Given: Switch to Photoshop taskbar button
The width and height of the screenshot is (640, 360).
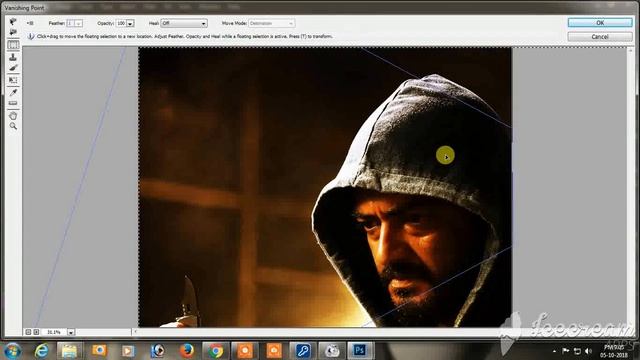Looking at the screenshot, I should [x=360, y=351].
